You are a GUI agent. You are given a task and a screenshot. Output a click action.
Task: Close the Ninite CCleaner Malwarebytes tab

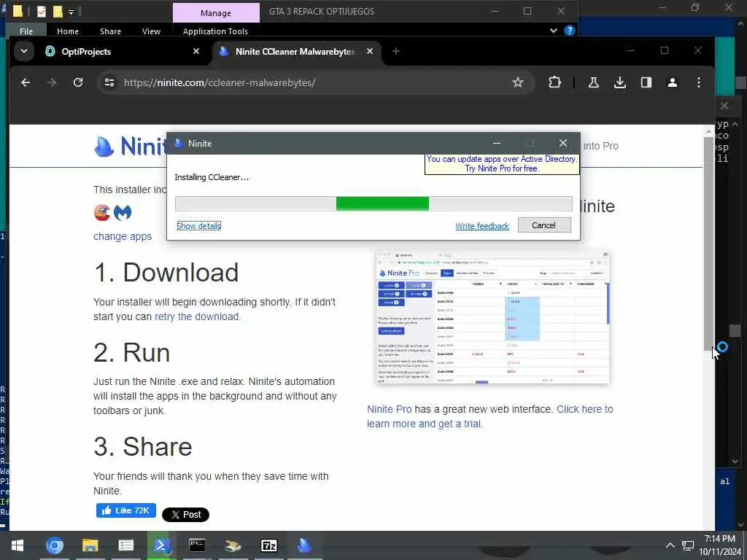coord(370,51)
